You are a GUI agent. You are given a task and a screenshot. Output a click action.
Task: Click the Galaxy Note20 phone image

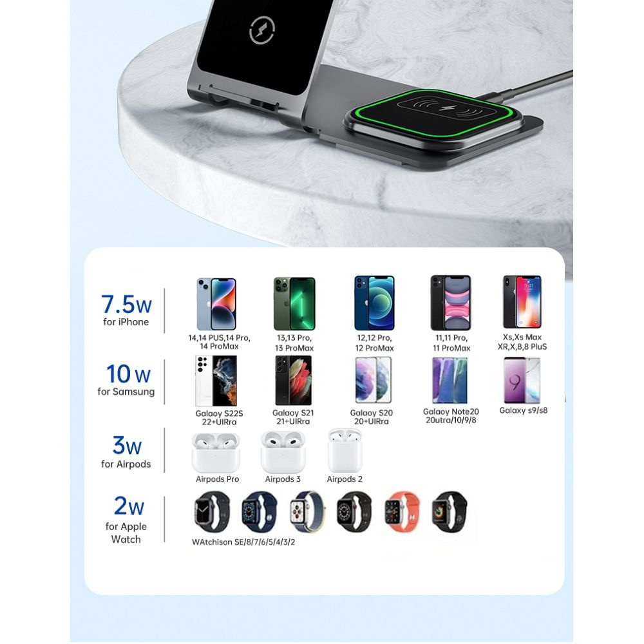(450, 381)
